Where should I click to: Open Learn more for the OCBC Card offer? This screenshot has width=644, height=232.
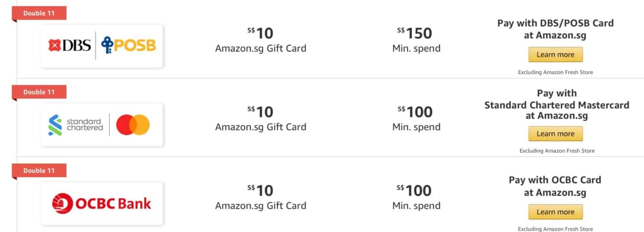point(555,212)
